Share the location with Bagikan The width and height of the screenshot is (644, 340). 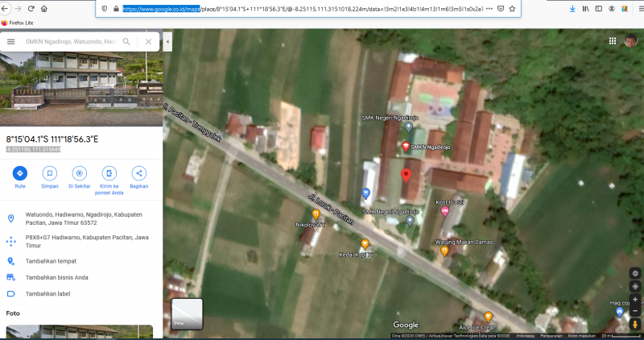[x=138, y=173]
